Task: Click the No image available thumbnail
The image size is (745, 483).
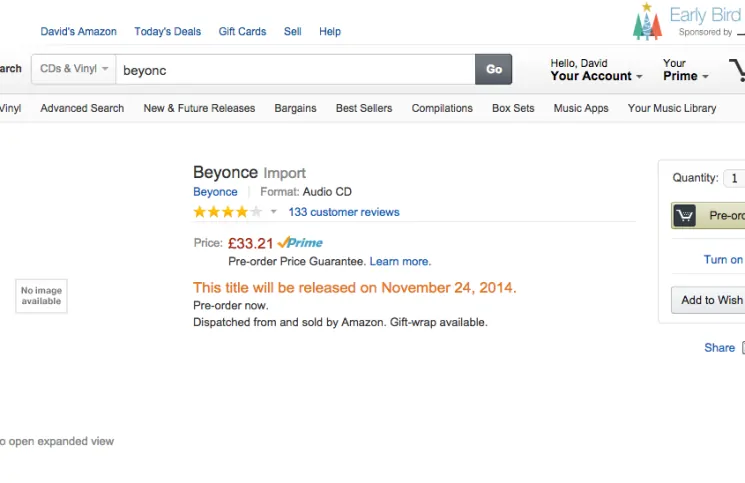Action: point(41,296)
